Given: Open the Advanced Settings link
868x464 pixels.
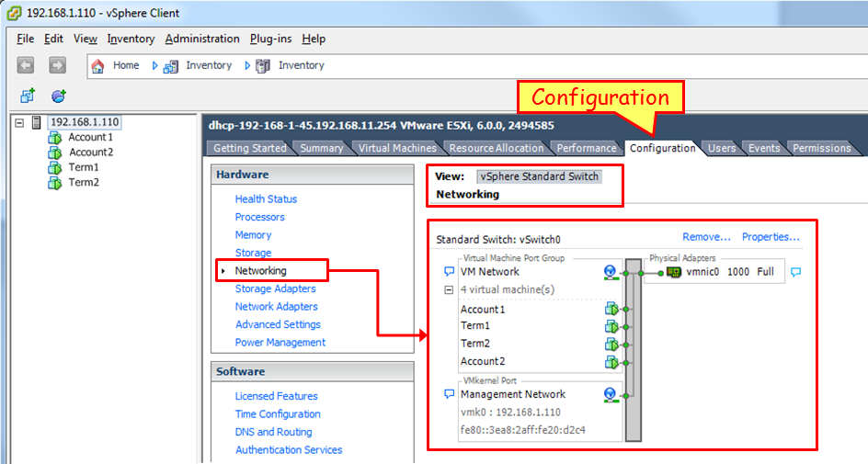Looking at the screenshot, I should [278, 324].
